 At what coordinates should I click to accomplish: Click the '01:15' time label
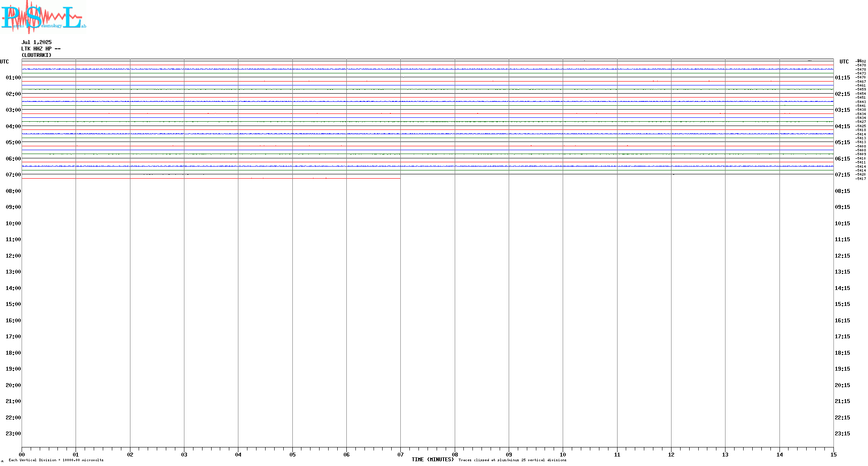pyautogui.click(x=843, y=78)
